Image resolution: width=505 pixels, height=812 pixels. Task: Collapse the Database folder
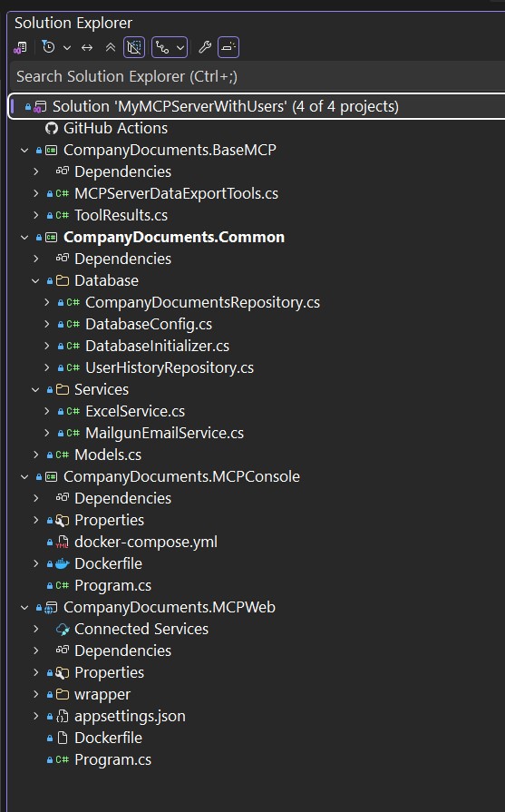click(x=35, y=280)
